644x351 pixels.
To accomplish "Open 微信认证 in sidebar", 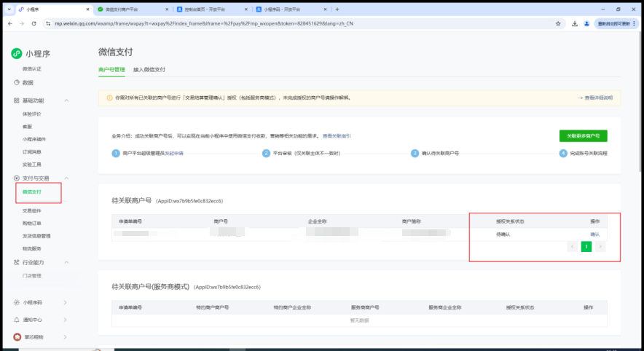I will click(x=32, y=69).
